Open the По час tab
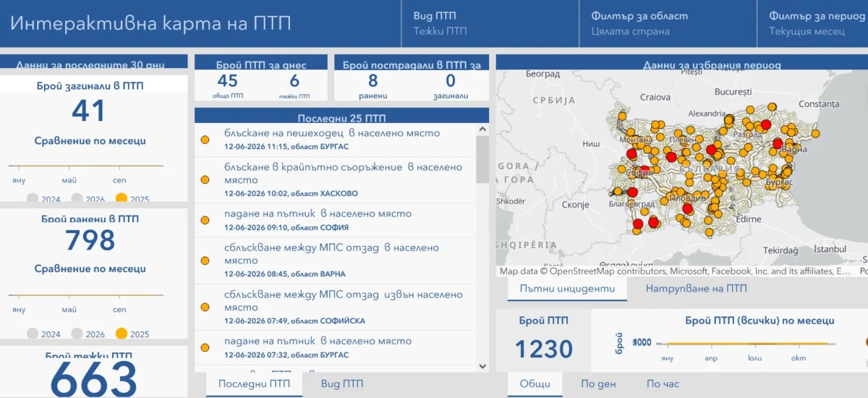This screenshot has width=868, height=398. (x=663, y=384)
